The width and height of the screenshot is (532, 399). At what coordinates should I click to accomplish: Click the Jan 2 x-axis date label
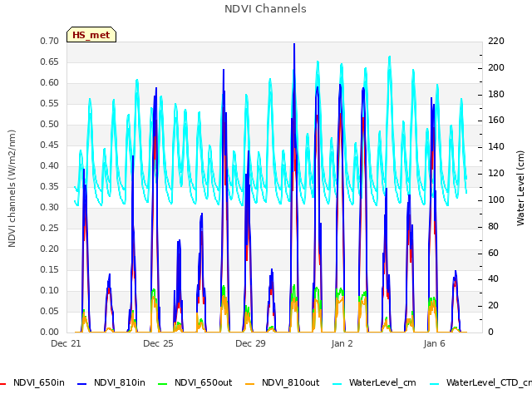point(342,343)
